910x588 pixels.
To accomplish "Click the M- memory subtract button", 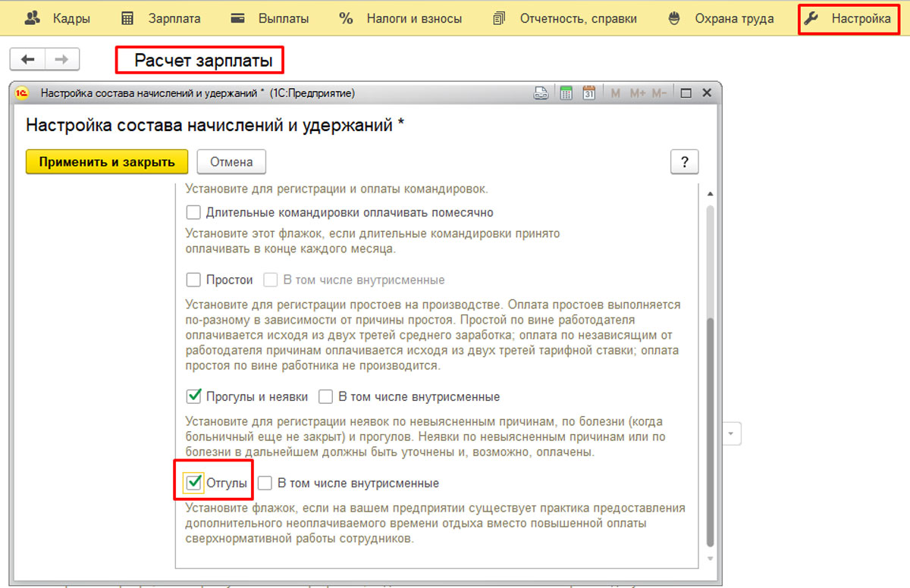I will click(659, 93).
